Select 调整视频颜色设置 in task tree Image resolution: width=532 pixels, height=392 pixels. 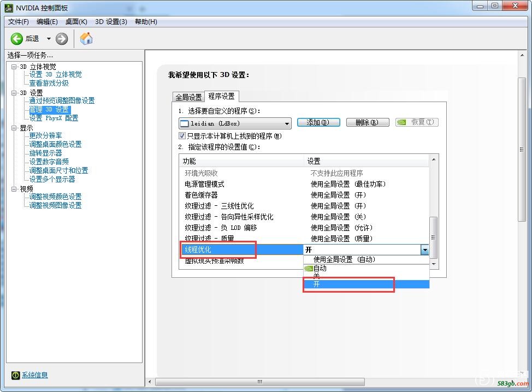[55, 197]
